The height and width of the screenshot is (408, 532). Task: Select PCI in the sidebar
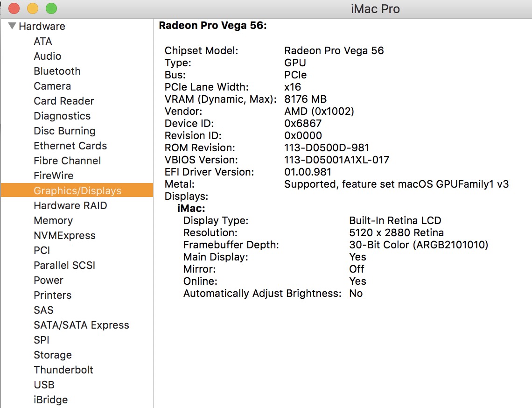(x=42, y=250)
